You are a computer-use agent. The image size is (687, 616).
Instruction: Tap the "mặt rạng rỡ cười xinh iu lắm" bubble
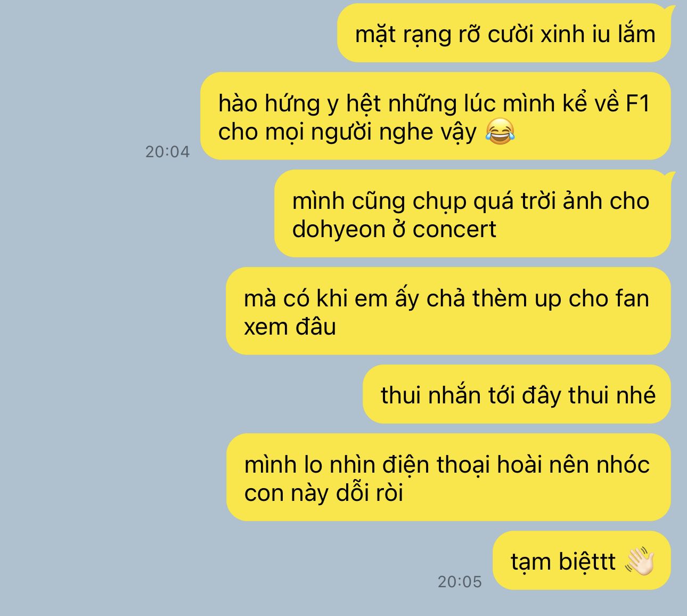(504, 34)
